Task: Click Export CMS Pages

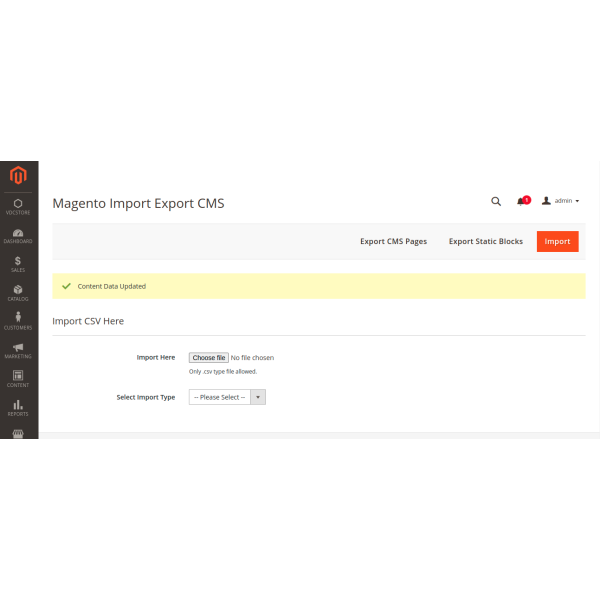Action: (393, 241)
